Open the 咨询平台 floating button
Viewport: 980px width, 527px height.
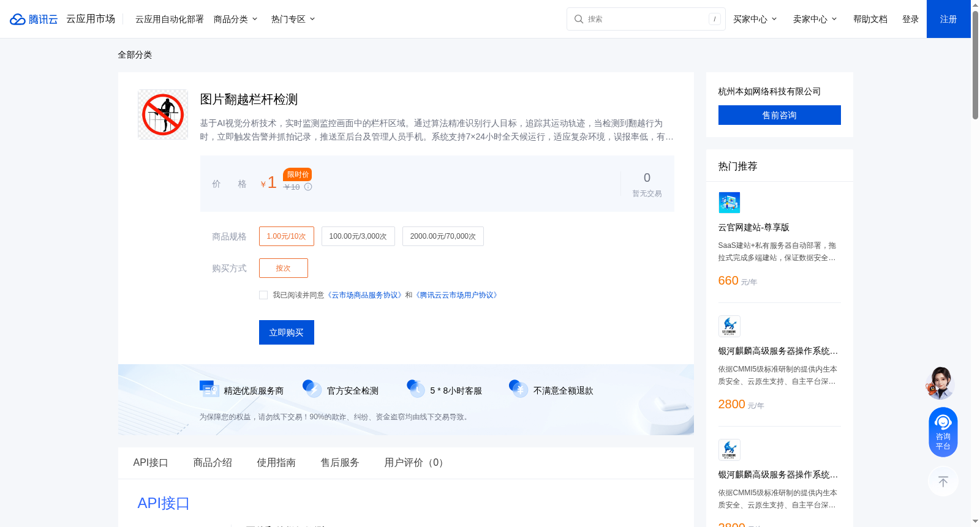tap(943, 432)
